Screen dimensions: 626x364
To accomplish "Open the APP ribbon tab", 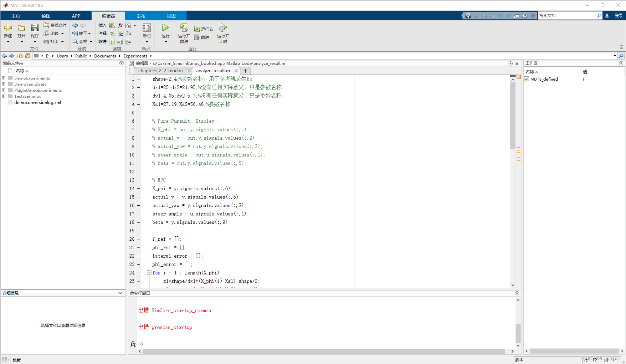I will (76, 16).
